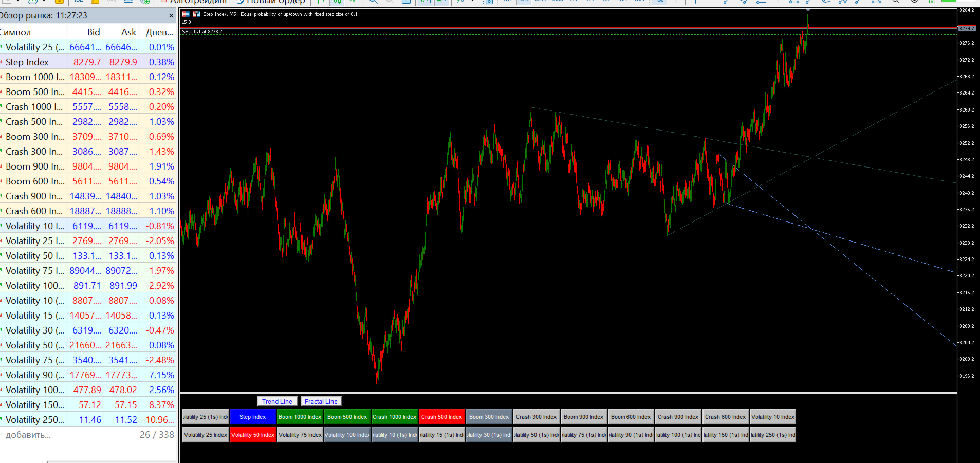Sort Market Watch by Ask column header
Image resolution: width=980 pixels, height=463 pixels.
pyautogui.click(x=121, y=32)
